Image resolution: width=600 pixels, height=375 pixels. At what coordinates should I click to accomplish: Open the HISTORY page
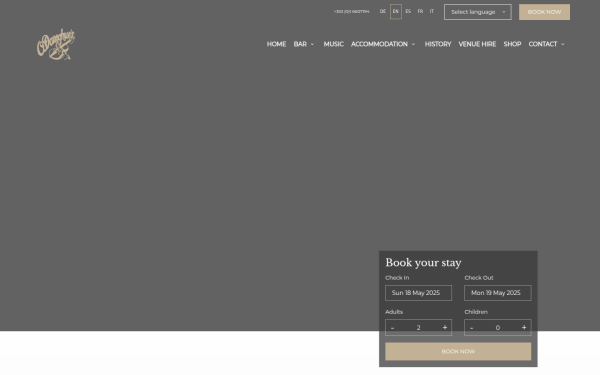coord(438,44)
